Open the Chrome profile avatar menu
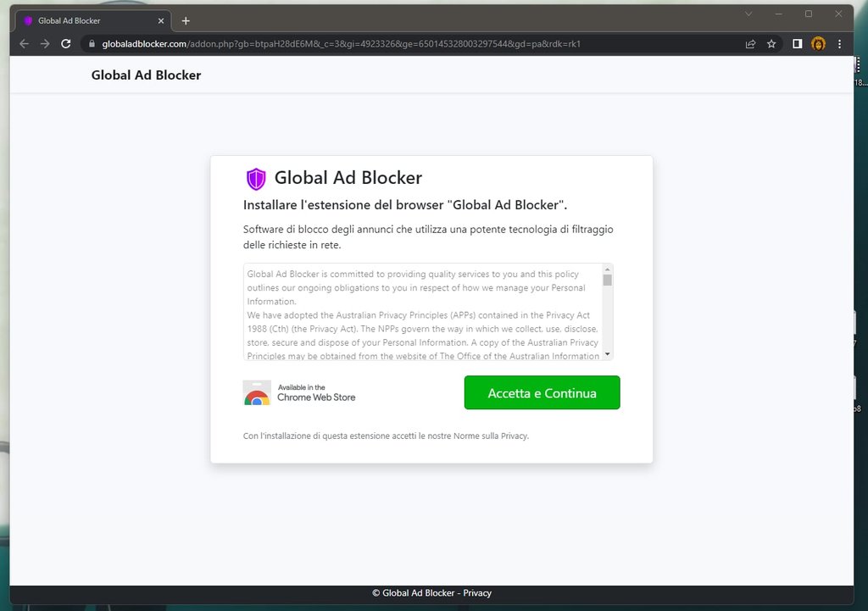Image resolution: width=868 pixels, height=611 pixels. (x=818, y=44)
